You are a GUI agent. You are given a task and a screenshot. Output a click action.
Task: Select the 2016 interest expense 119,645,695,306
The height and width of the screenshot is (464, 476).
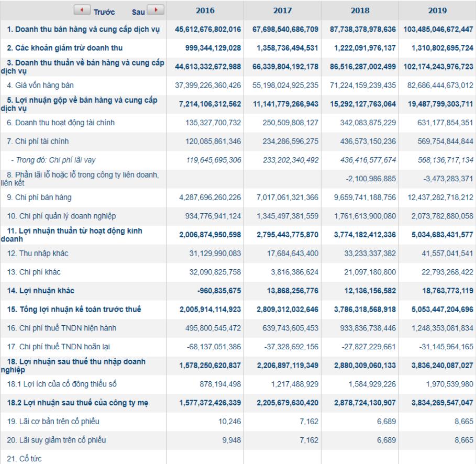point(214,160)
